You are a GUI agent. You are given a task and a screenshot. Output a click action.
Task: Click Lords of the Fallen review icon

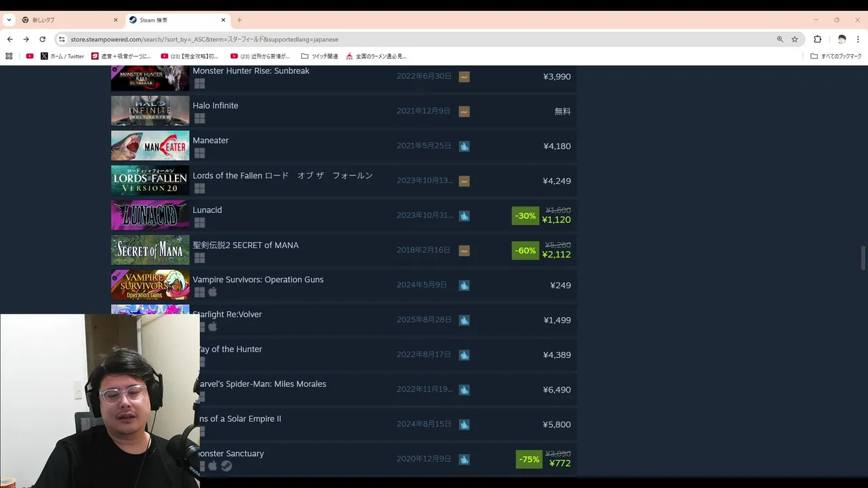[x=464, y=181]
